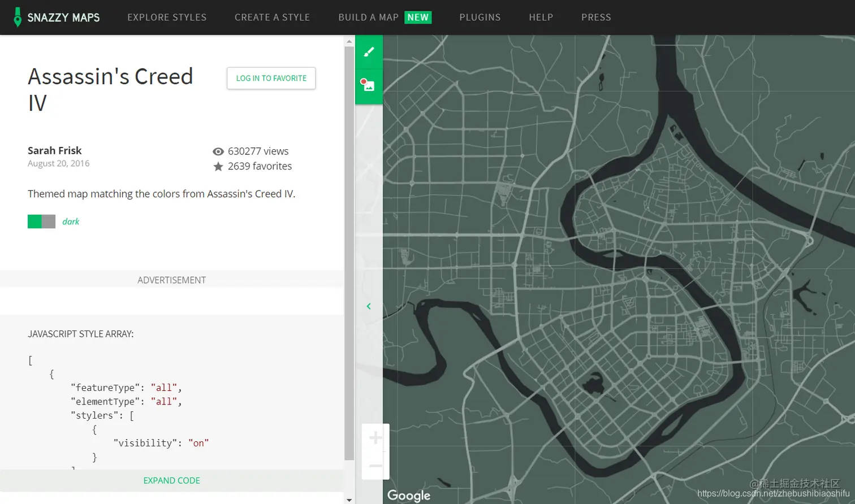Expand the code with EXPAND CODE

(172, 481)
